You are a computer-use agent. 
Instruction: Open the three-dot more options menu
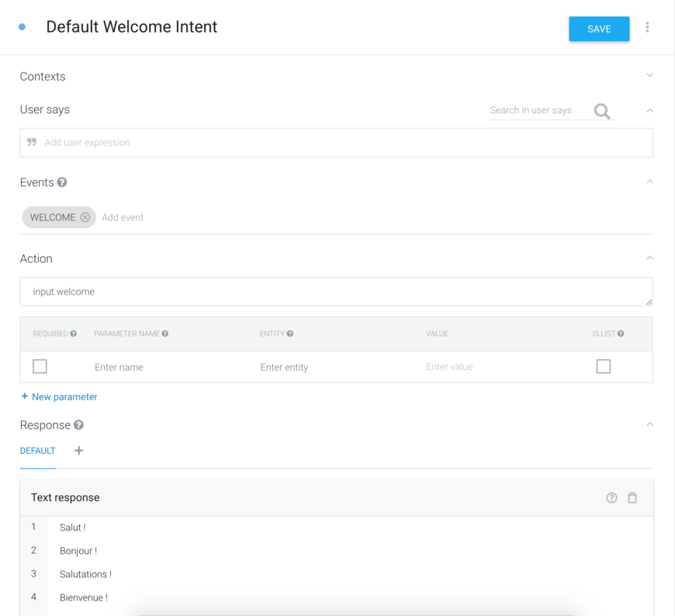click(647, 28)
